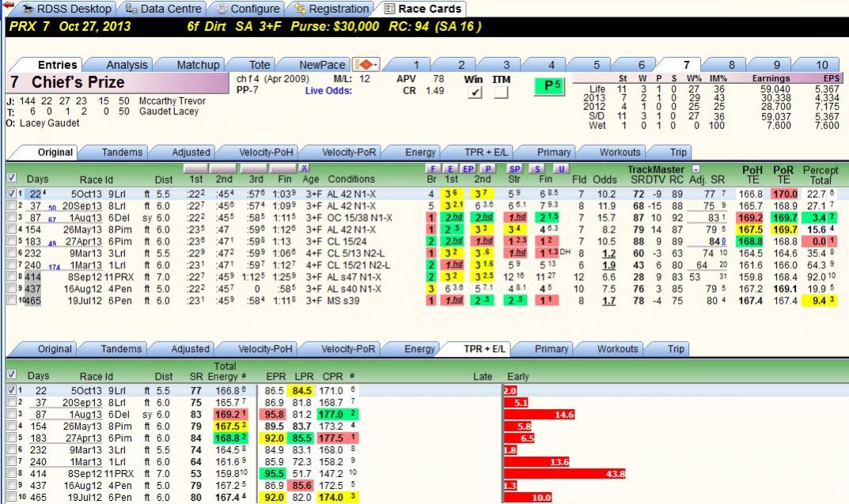Click the P filter button
This screenshot has height=504, width=849.
click(x=487, y=169)
